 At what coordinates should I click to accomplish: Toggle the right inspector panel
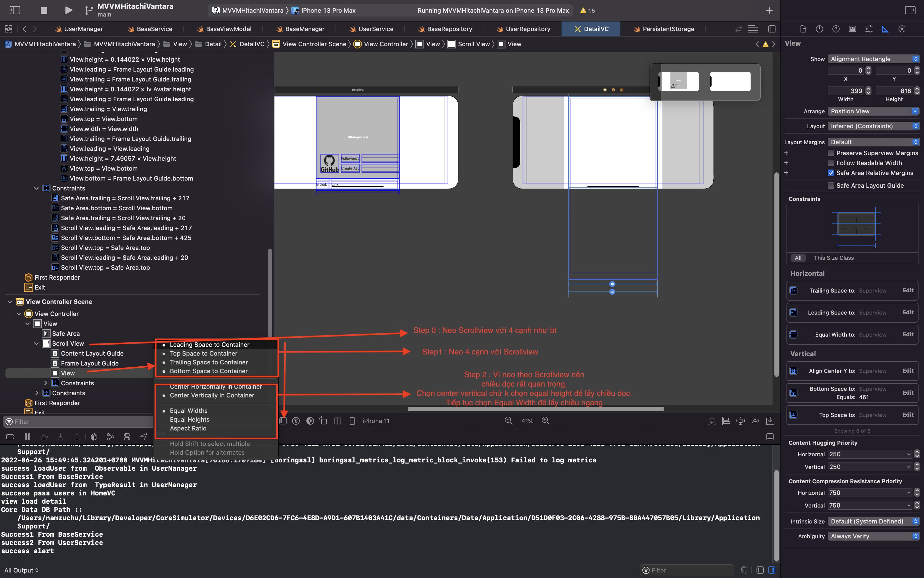pyautogui.click(x=910, y=10)
